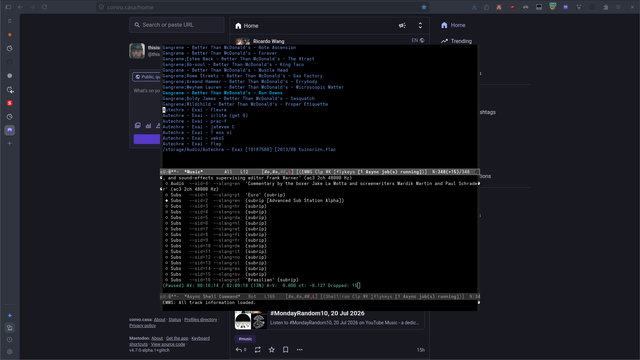Open the poll icon in the compose toolbar
Viewport: 640px width, 360px height.
pyautogui.click(x=148, y=126)
